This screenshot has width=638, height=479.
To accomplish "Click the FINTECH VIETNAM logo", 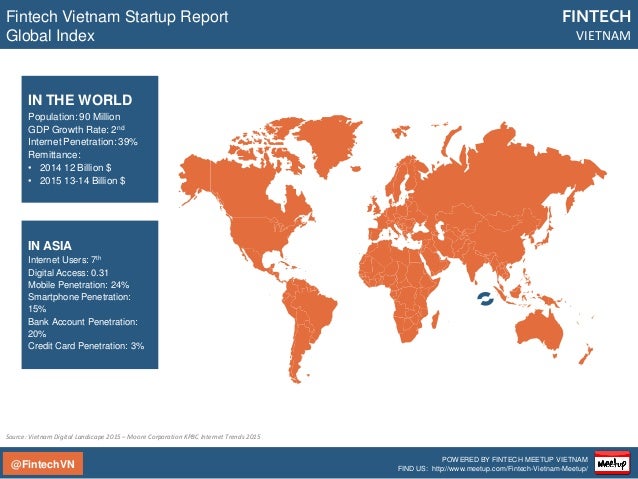I will click(x=596, y=25).
